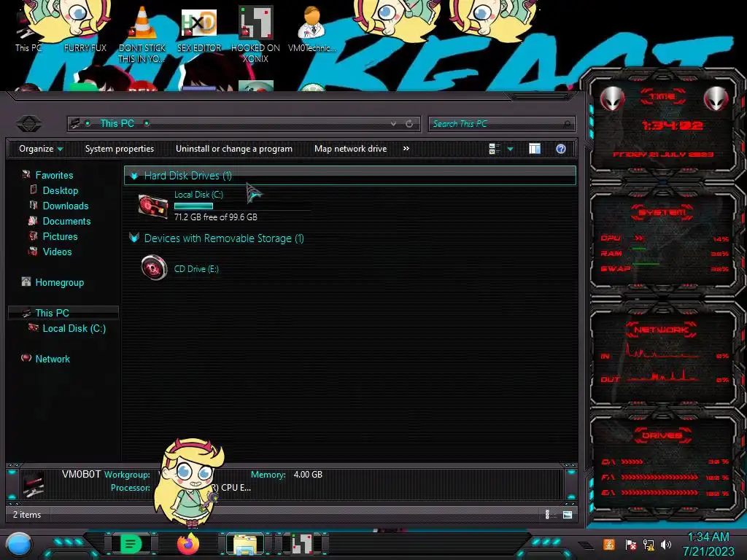Click the Start orb button
The width and height of the screenshot is (747, 560).
[x=19, y=544]
